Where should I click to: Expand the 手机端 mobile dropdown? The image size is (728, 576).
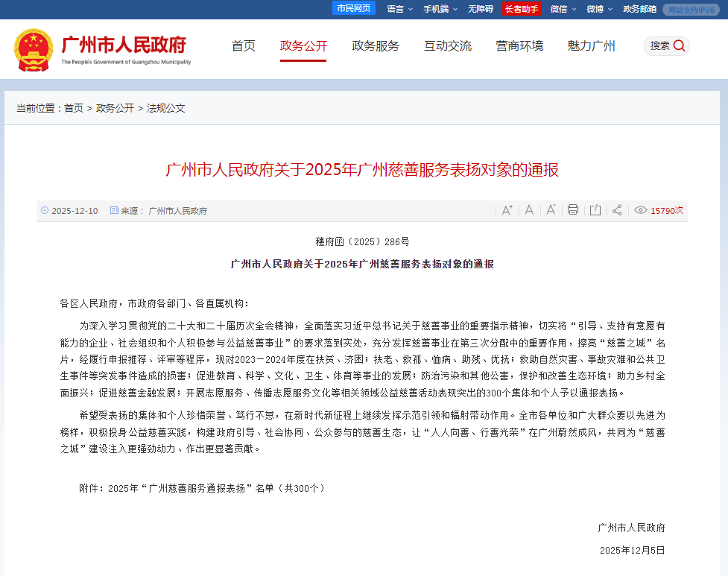pyautogui.click(x=440, y=9)
